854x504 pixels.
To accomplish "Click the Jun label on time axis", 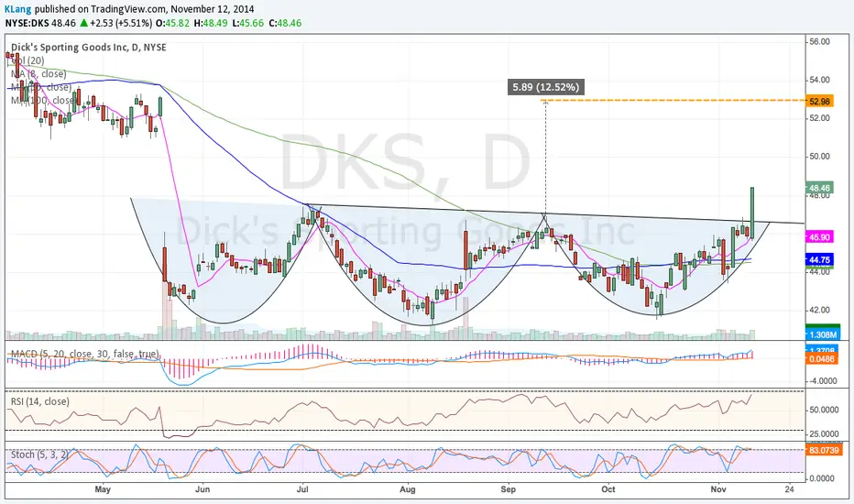I will coord(203,489).
